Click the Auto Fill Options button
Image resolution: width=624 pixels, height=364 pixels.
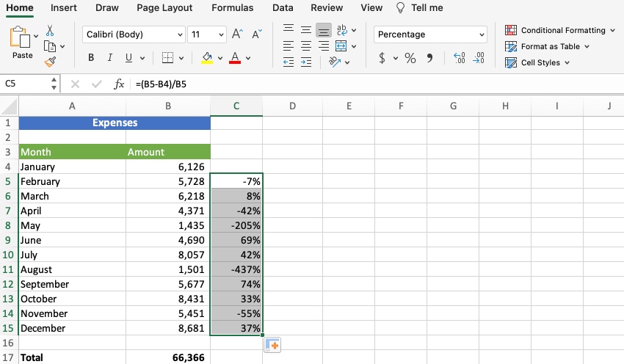coord(272,345)
